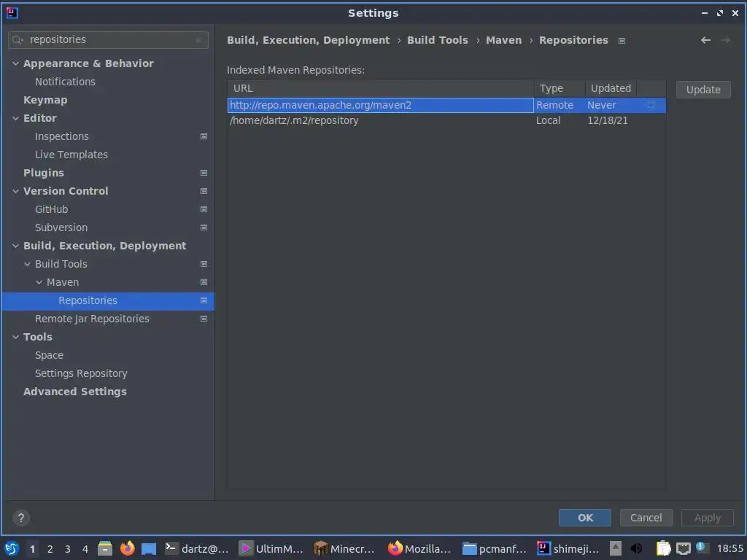Click project-level icon beside Repositories tree item
The image size is (747, 560).
point(204,300)
